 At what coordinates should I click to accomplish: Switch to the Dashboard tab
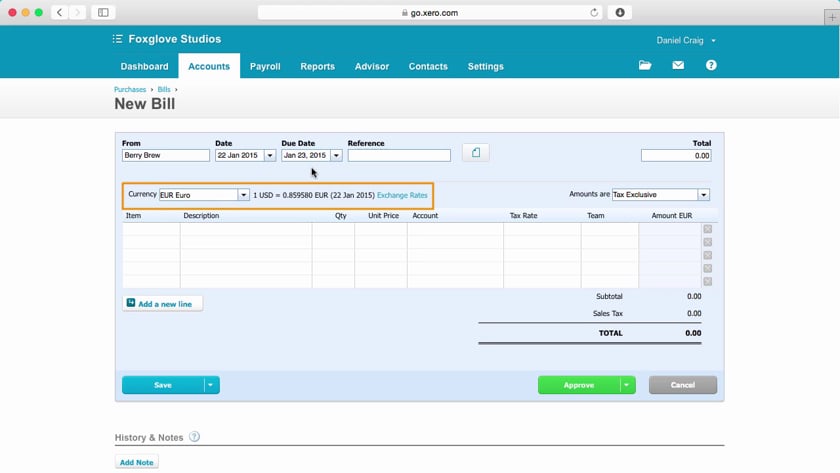point(144,66)
